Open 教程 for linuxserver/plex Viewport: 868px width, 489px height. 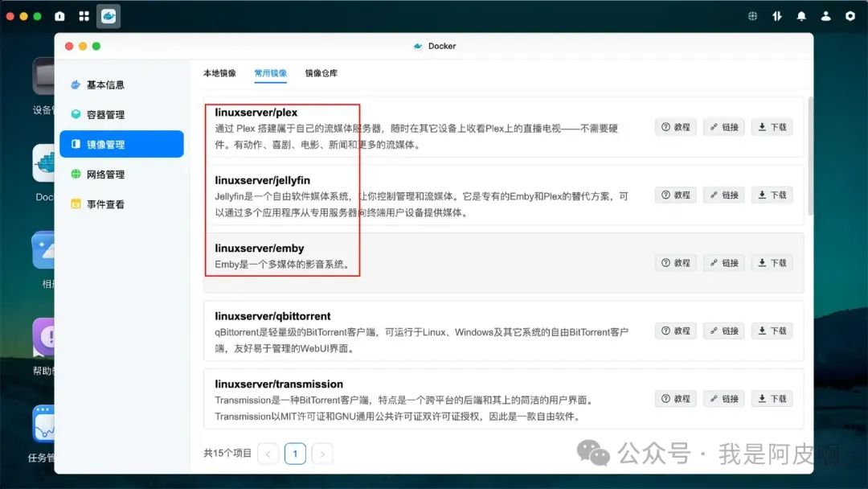675,127
